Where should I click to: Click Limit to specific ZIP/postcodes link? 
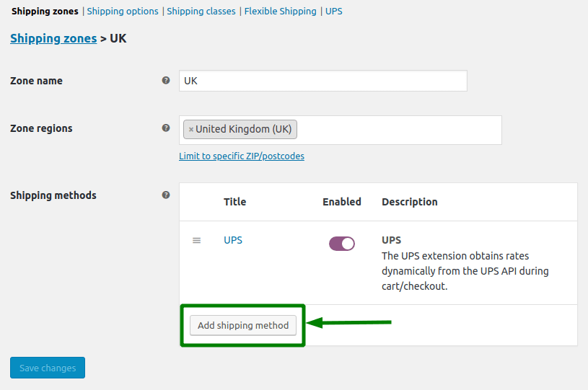click(242, 156)
